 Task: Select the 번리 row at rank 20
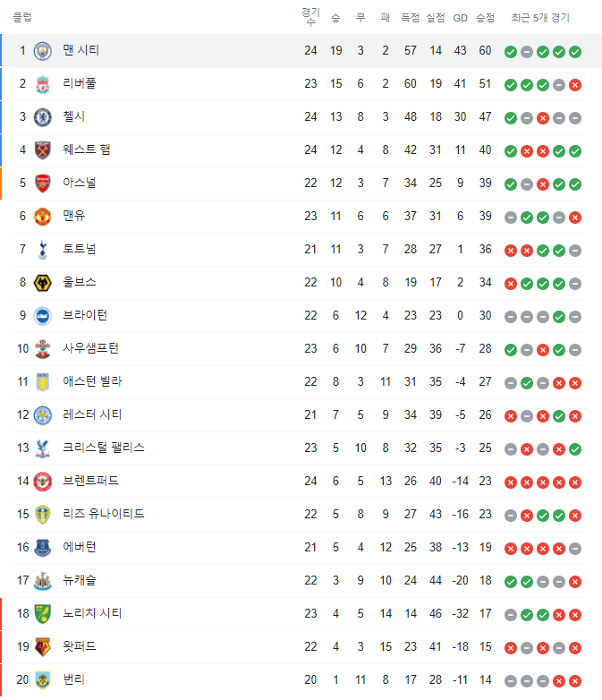pyautogui.click(x=298, y=680)
